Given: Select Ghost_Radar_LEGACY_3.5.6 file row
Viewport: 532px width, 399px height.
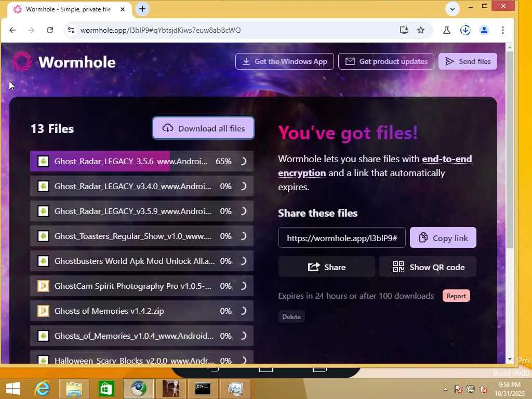Looking at the screenshot, I should point(141,161).
